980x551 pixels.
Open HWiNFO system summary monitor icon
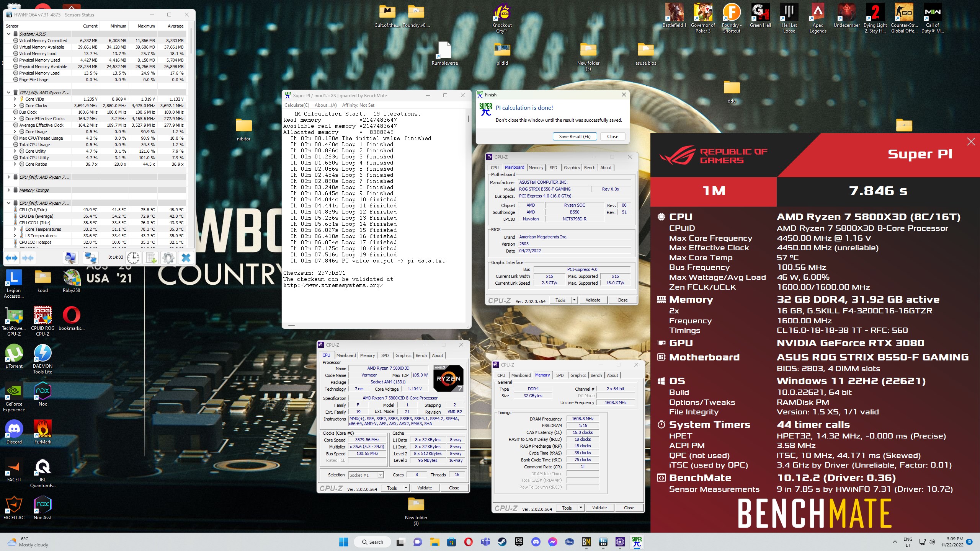(70, 258)
